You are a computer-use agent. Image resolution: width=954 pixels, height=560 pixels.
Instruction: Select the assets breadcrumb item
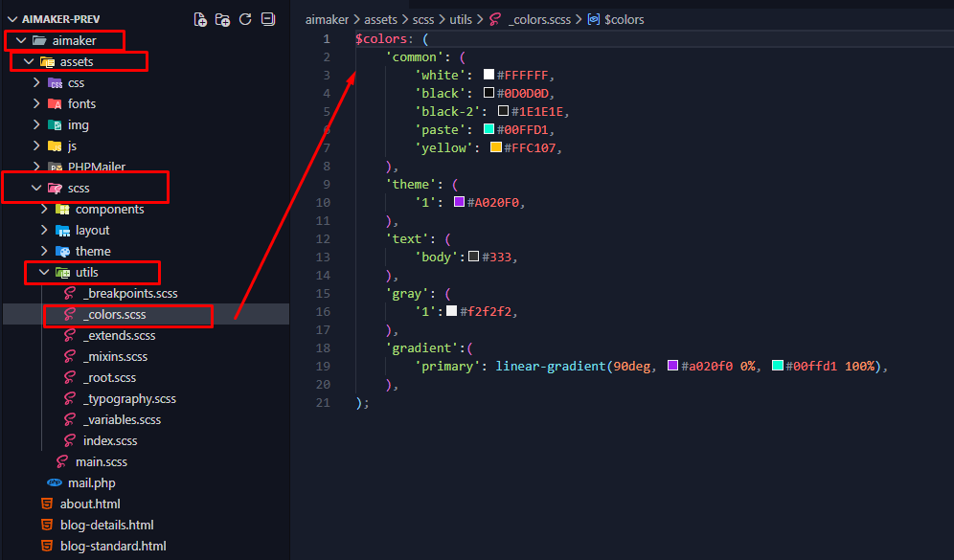click(380, 19)
